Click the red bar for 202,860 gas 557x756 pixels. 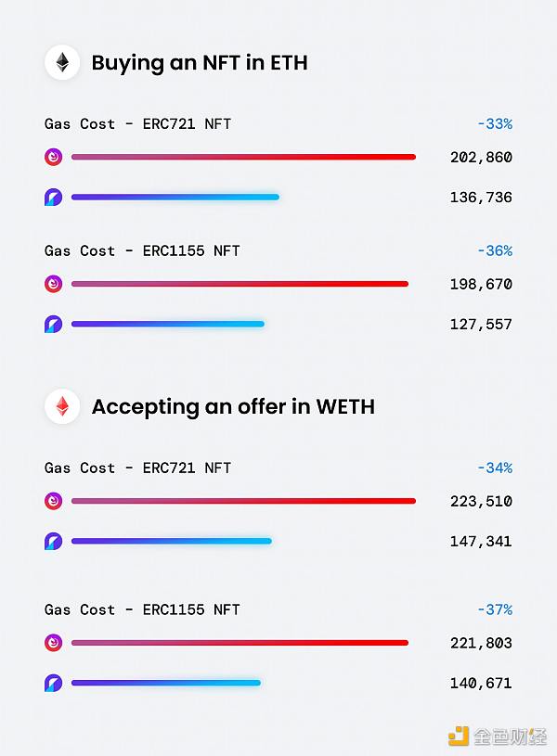[243, 157]
